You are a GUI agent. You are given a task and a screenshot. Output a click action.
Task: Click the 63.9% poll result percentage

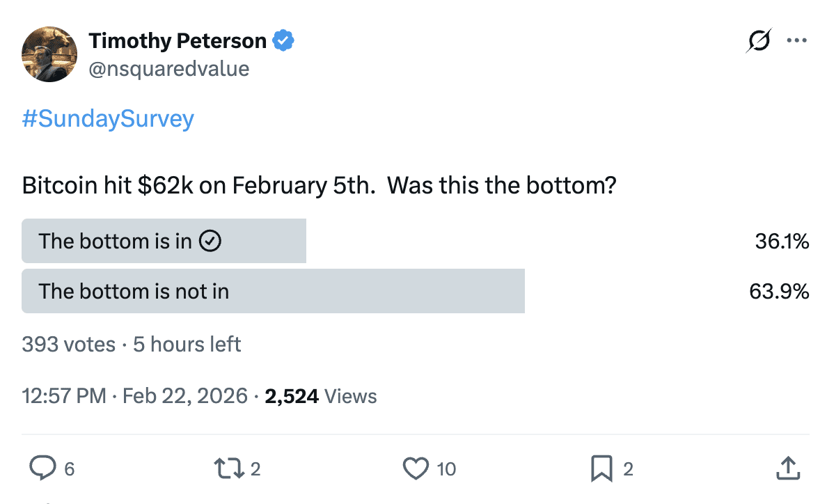pos(779,291)
